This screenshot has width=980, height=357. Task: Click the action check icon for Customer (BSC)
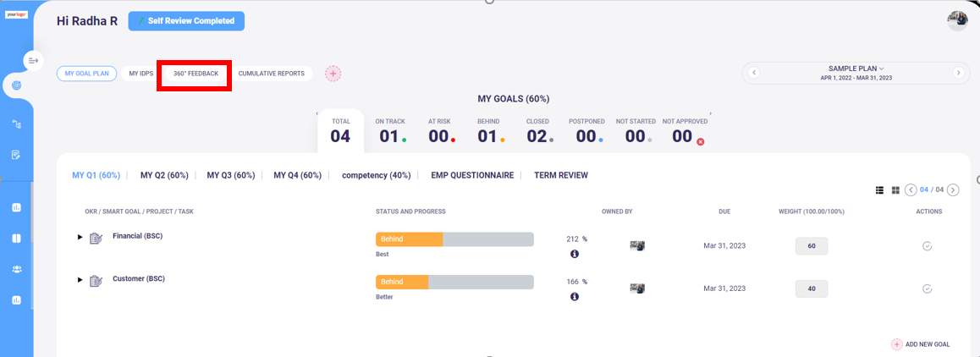[x=927, y=288]
